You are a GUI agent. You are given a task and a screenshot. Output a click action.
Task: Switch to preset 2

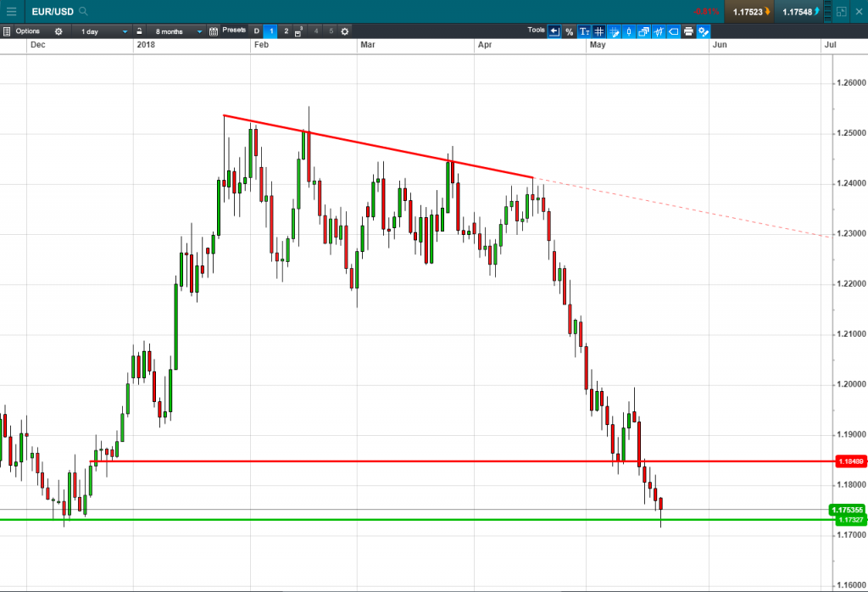(x=287, y=31)
